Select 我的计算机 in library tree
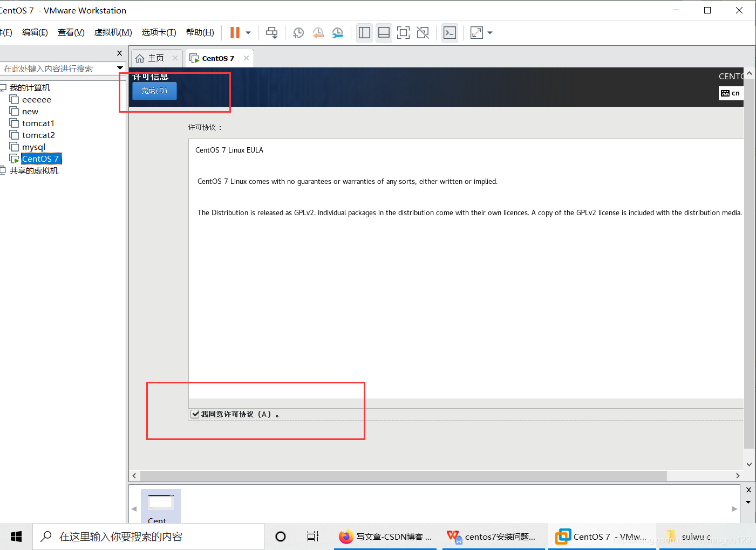The image size is (756, 550). [x=30, y=88]
